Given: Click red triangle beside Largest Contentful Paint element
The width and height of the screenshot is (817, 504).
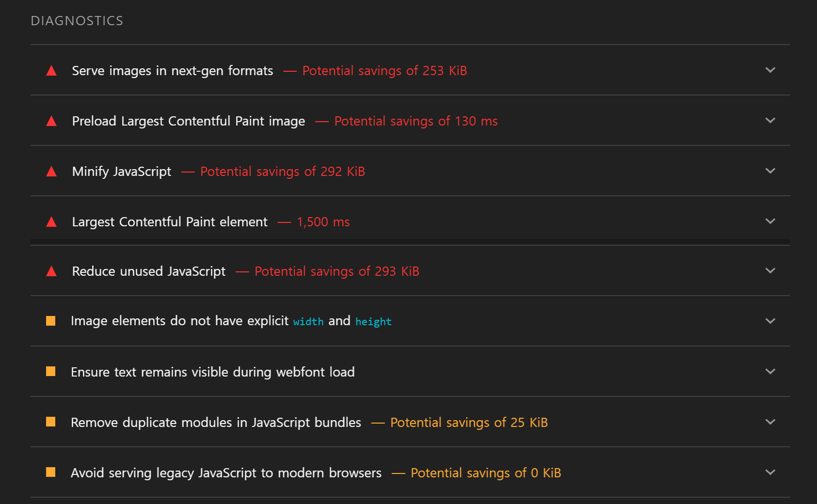Looking at the screenshot, I should click(51, 222).
